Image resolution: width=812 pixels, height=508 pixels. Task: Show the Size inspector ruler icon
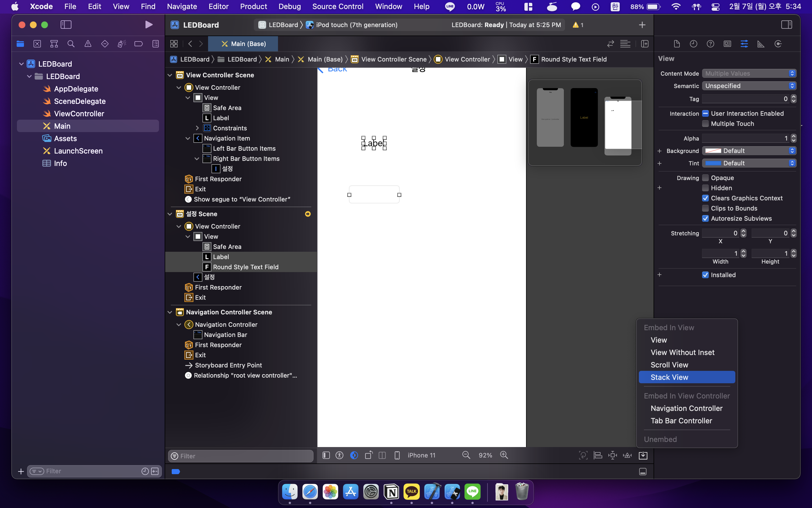click(761, 44)
